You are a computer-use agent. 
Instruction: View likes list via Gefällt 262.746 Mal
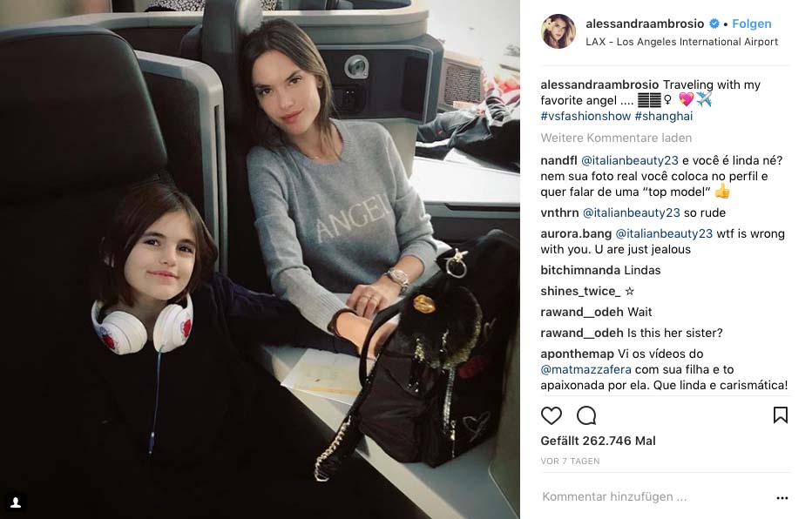pos(599,441)
